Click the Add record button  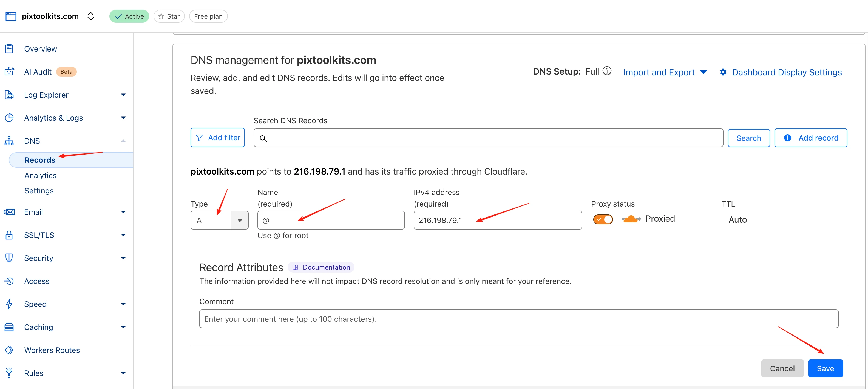(x=811, y=138)
